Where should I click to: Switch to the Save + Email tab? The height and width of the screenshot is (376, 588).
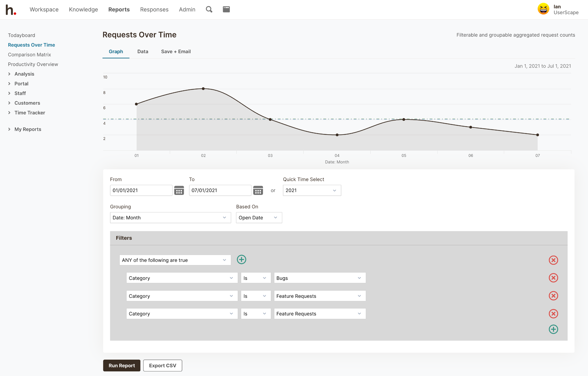pyautogui.click(x=176, y=51)
